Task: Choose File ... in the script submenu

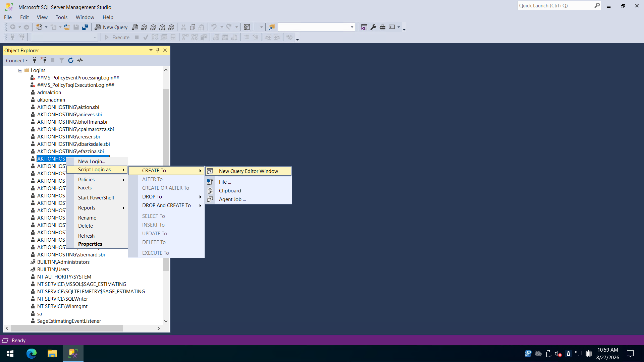Action: pos(249,182)
